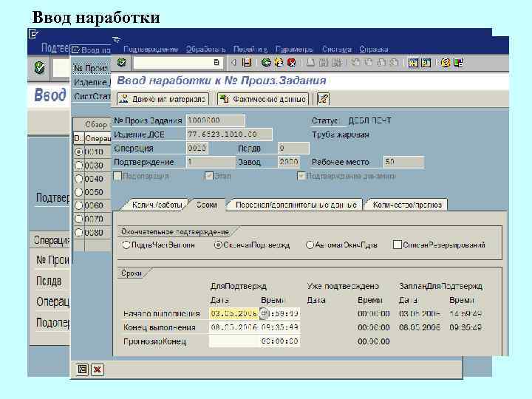Click the Изделие ДСЕ field
Screen dimensions: 532x399
pyautogui.click(x=229, y=134)
